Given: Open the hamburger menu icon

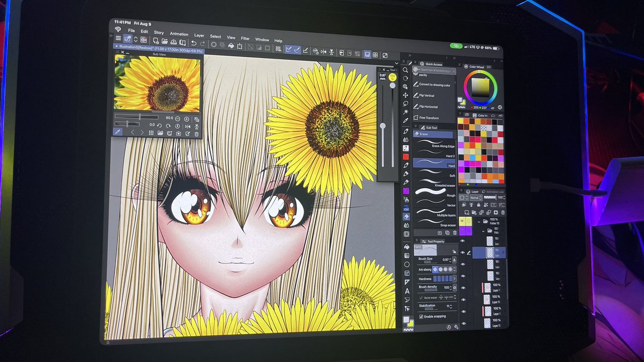Looking at the screenshot, I should click(x=118, y=38).
